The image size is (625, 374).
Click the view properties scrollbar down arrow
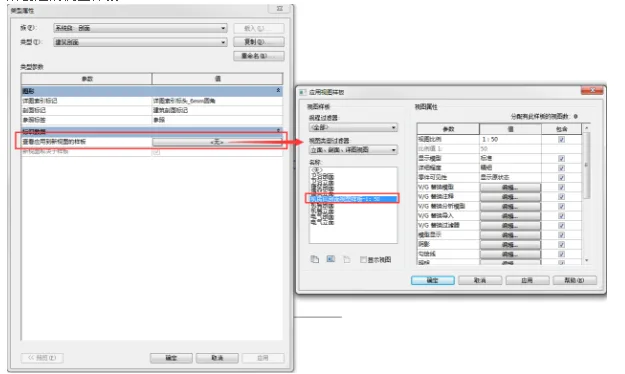coord(586,260)
